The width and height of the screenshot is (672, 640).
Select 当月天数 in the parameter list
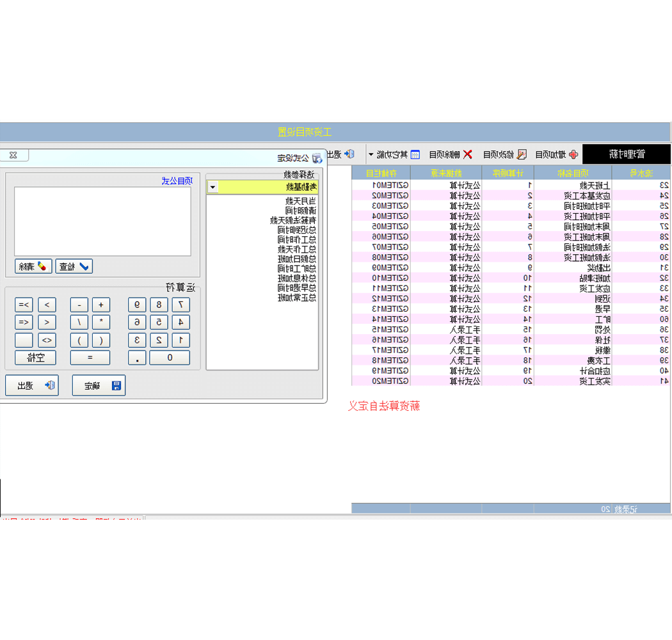(x=301, y=200)
